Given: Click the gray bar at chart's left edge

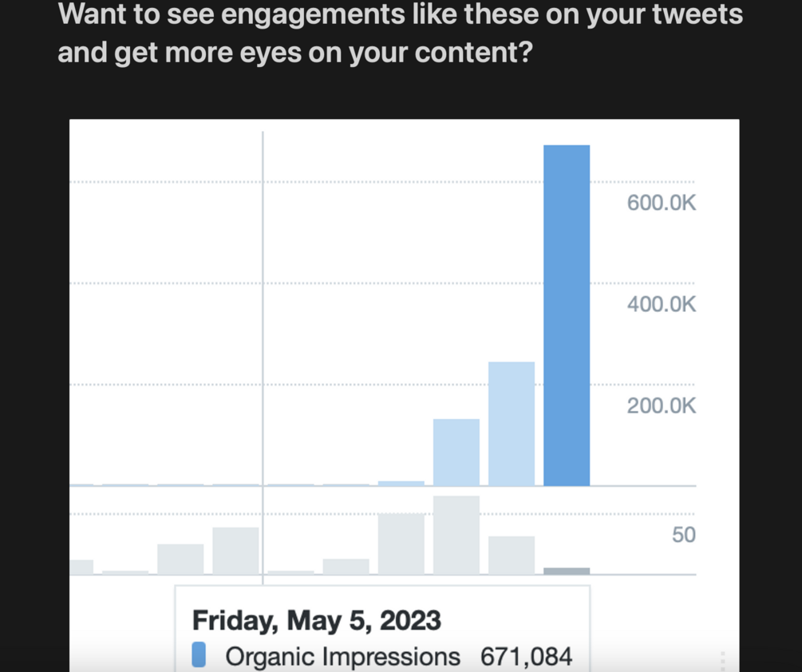Looking at the screenshot, I should (x=81, y=567).
